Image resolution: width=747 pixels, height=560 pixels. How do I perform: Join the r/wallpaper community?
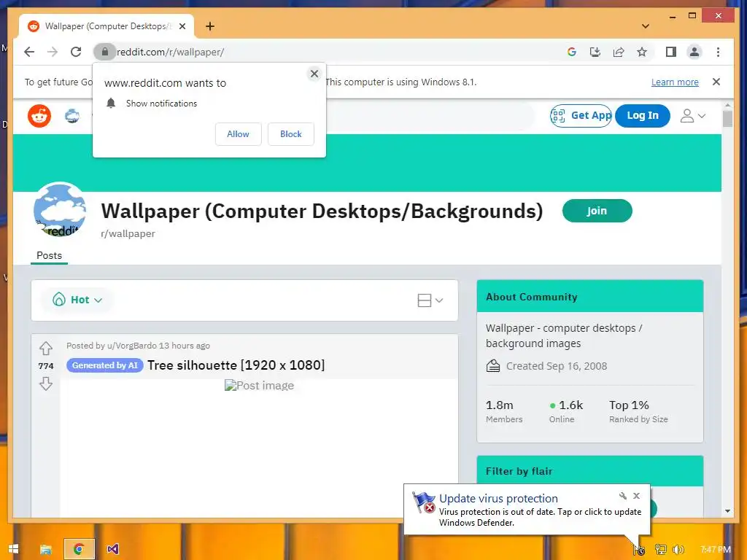[597, 211]
